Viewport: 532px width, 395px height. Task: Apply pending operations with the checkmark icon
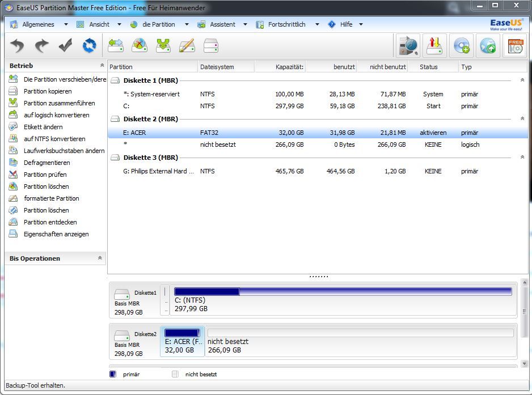click(65, 45)
